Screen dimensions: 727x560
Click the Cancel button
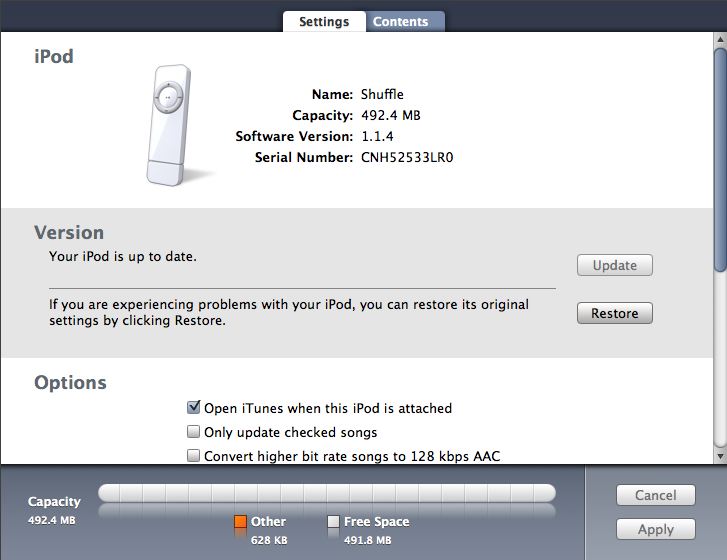click(x=656, y=495)
